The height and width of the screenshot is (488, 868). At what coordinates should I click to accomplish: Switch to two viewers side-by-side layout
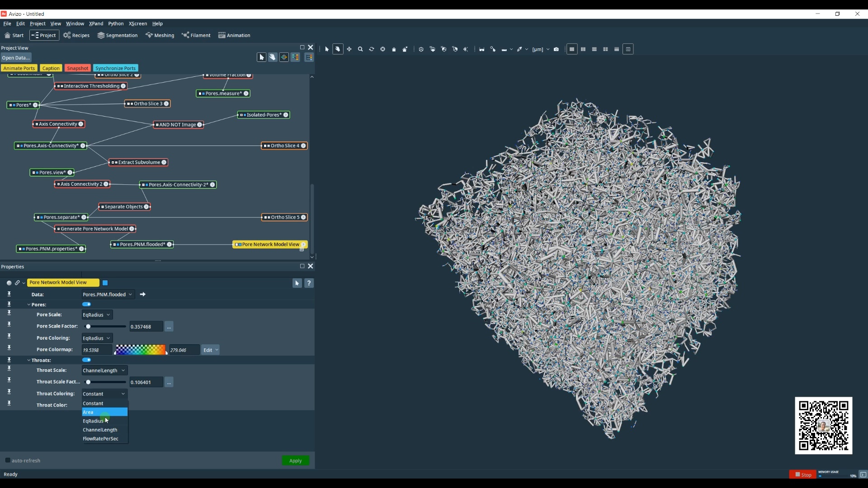(583, 49)
